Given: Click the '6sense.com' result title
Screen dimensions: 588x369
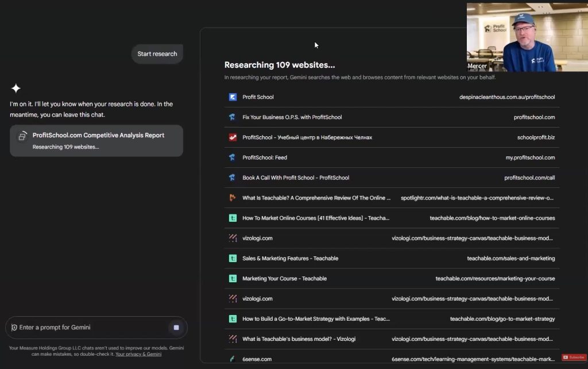Looking at the screenshot, I should (257, 359).
